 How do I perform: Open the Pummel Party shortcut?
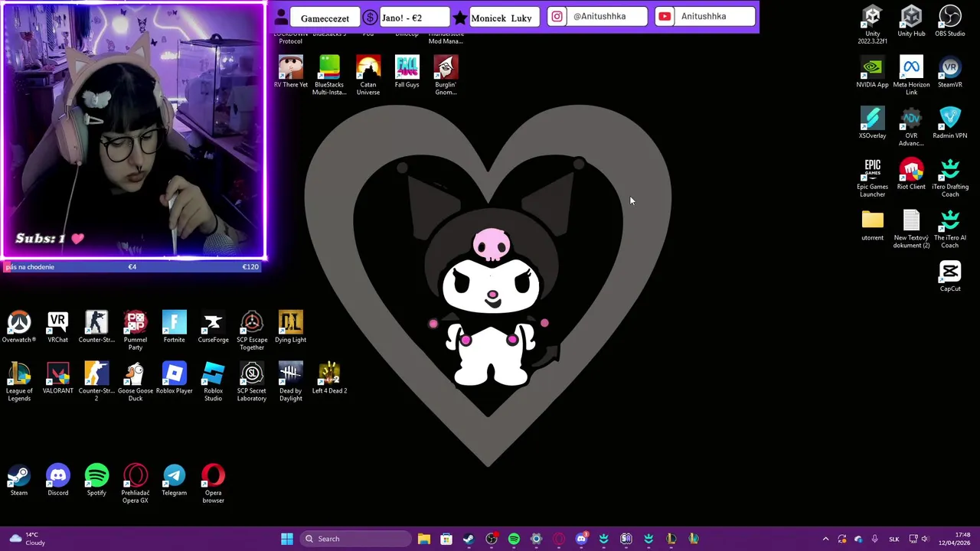(136, 331)
